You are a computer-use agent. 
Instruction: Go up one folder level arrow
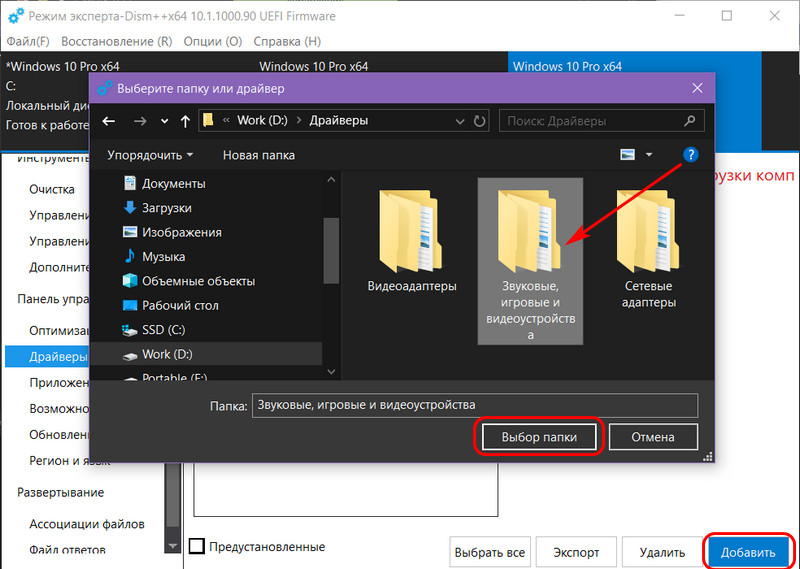[185, 121]
